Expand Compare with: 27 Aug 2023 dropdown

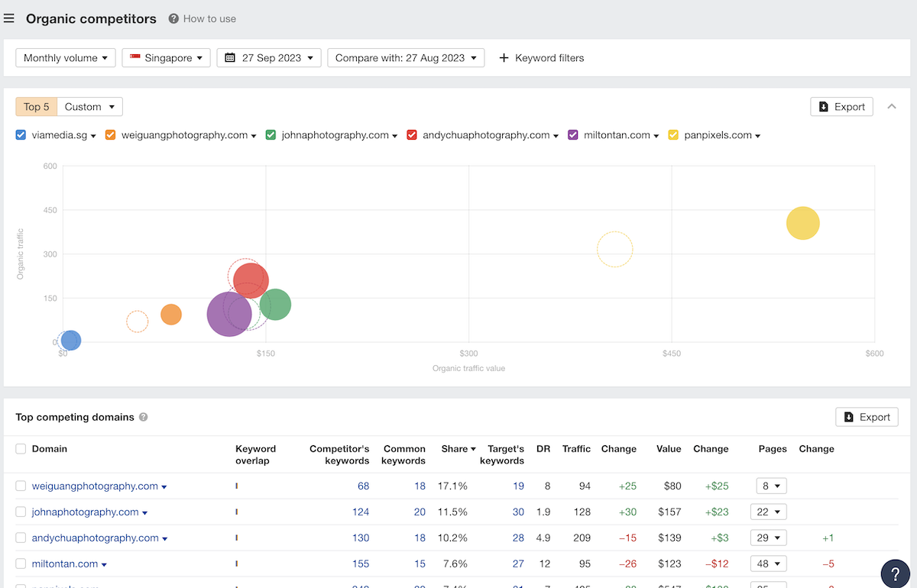point(405,58)
